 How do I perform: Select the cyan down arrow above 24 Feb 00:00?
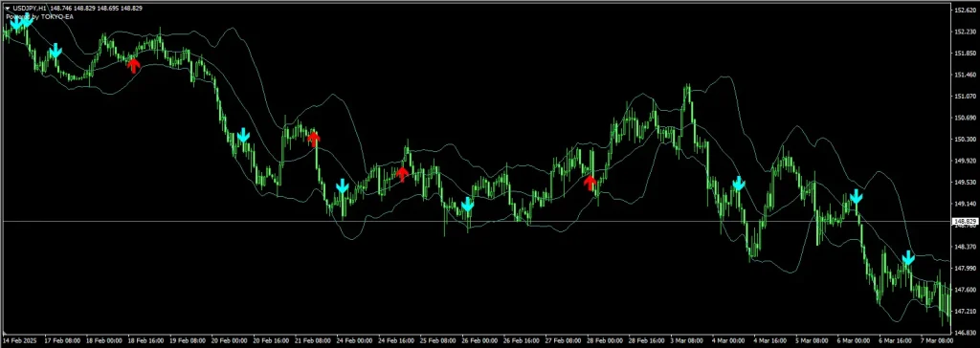pos(342,186)
